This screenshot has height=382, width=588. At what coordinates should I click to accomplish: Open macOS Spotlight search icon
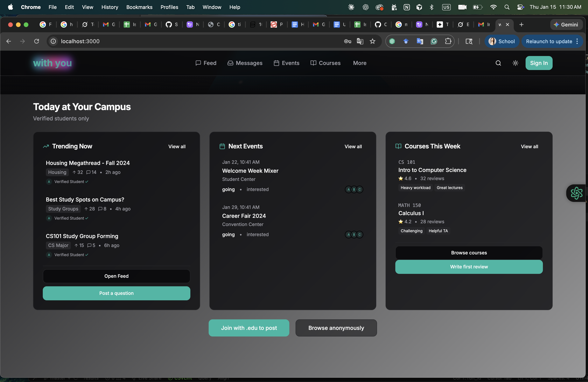point(507,7)
